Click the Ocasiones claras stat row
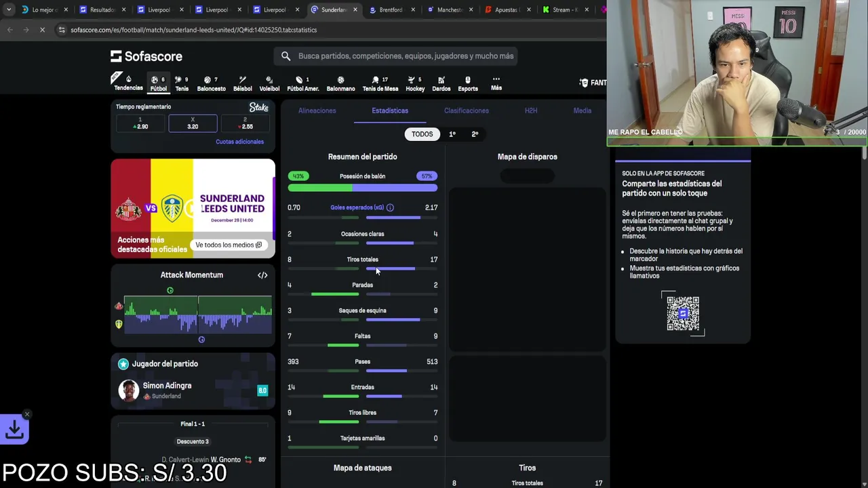The height and width of the screenshot is (488, 868). 362,238
